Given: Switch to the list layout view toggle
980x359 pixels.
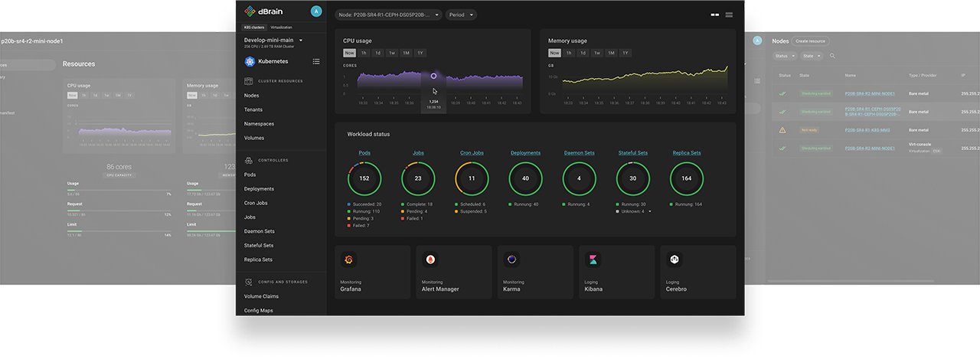Looking at the screenshot, I should point(729,15).
